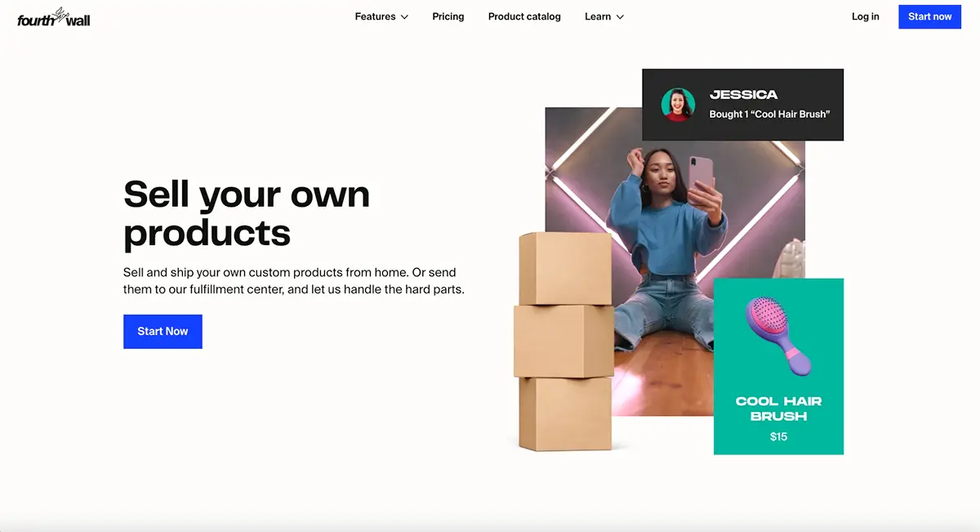Click the middle cardboard box image
Screen dimensions: 980x532
[x=563, y=341]
